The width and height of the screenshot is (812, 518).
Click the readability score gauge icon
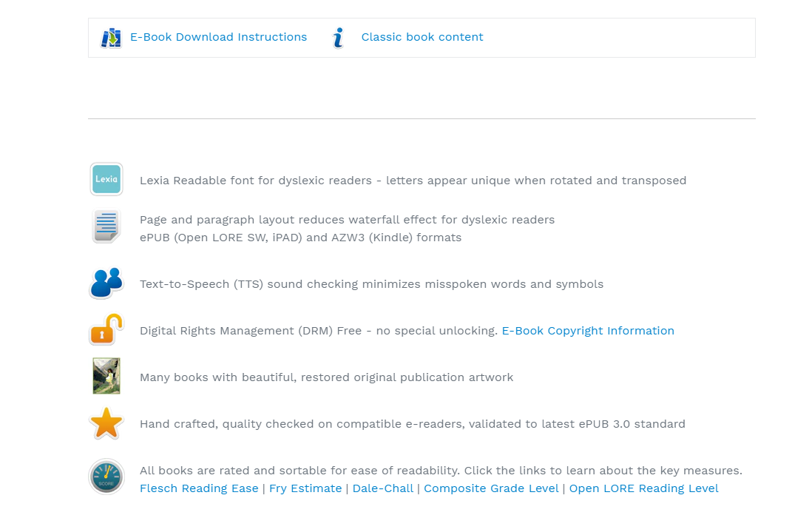point(106,477)
